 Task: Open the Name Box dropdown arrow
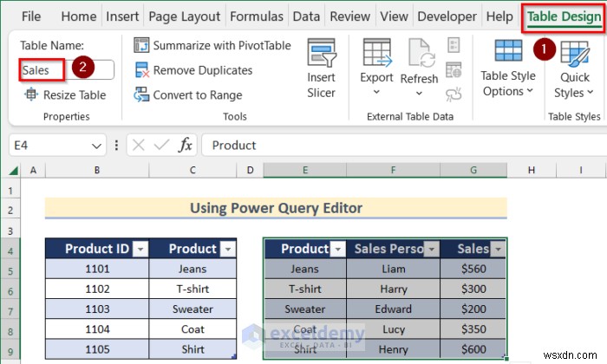(96, 146)
